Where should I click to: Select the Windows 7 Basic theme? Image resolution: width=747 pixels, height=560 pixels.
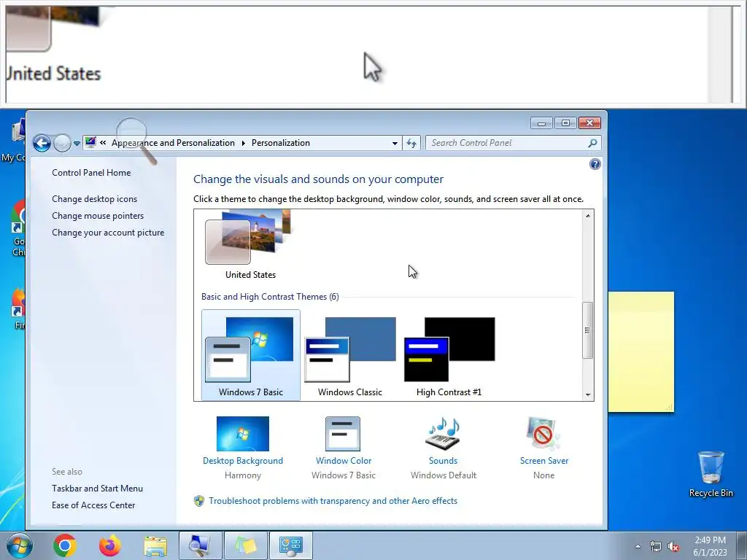coord(251,355)
